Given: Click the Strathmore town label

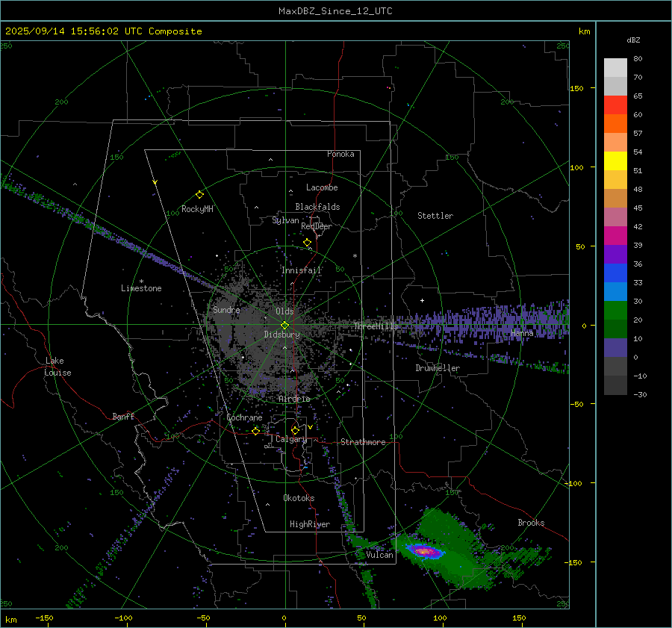Looking at the screenshot, I should tap(363, 442).
